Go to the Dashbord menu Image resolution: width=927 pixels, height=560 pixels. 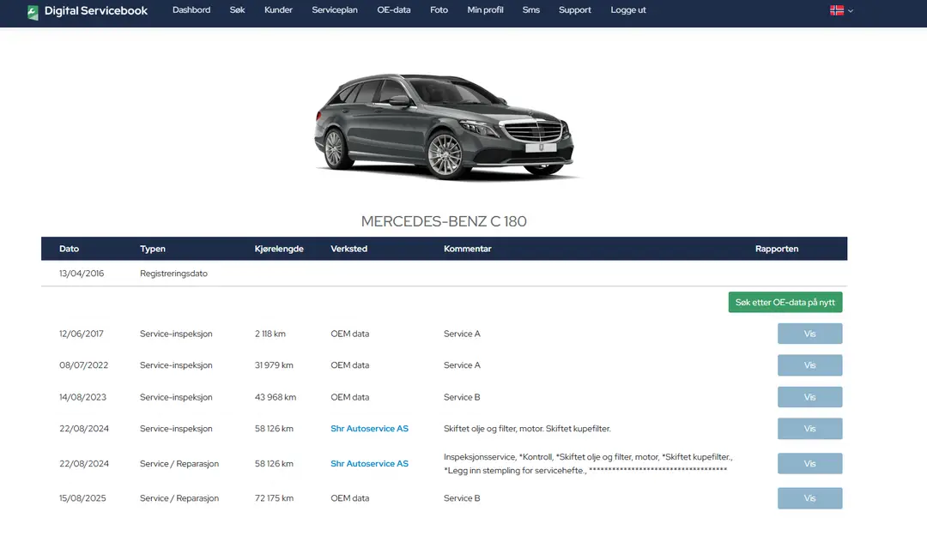(x=191, y=10)
